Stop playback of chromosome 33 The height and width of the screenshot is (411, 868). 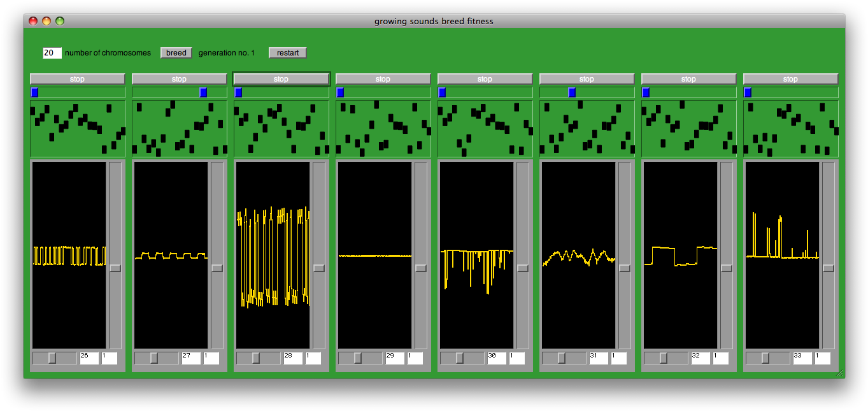(x=790, y=78)
